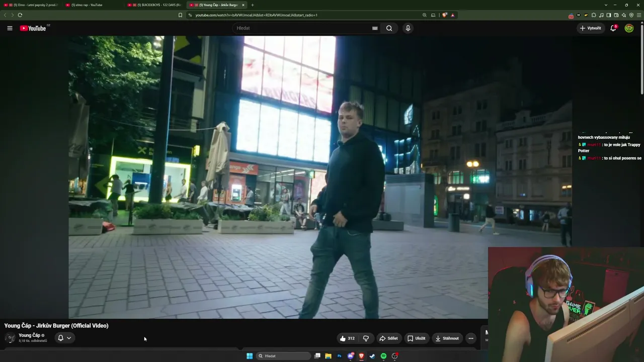Click the Uložit save button

pyautogui.click(x=416, y=338)
